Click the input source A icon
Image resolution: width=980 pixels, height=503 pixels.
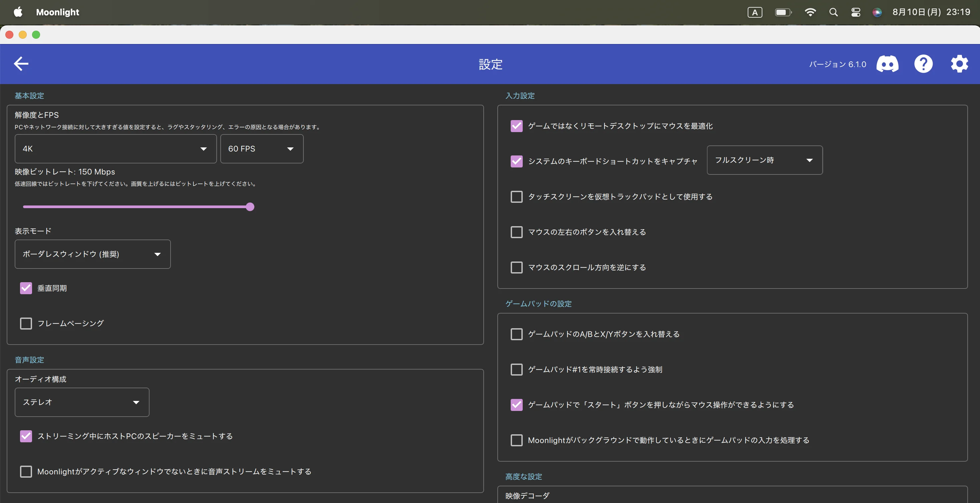[x=755, y=12]
